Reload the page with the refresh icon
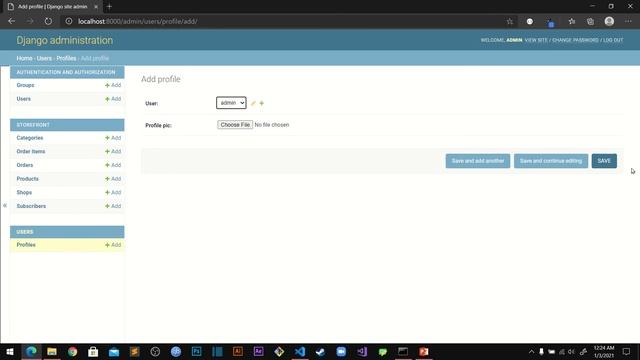Image resolution: width=640 pixels, height=360 pixels. point(48,21)
